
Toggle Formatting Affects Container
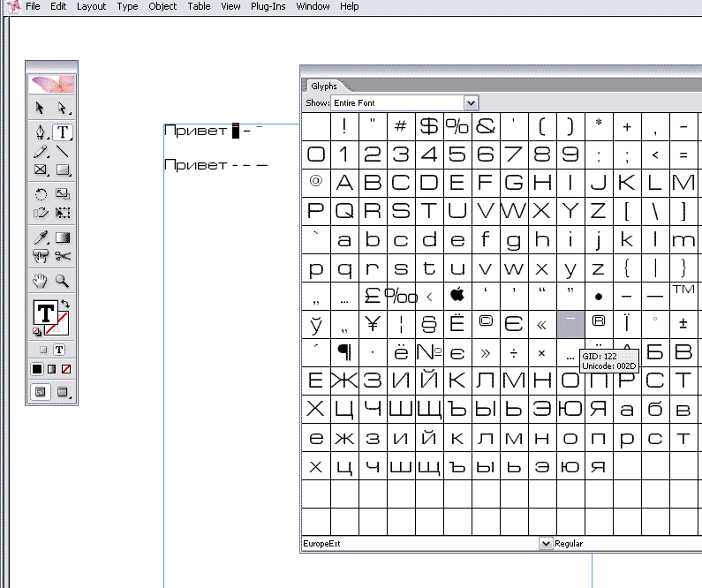tap(43, 350)
